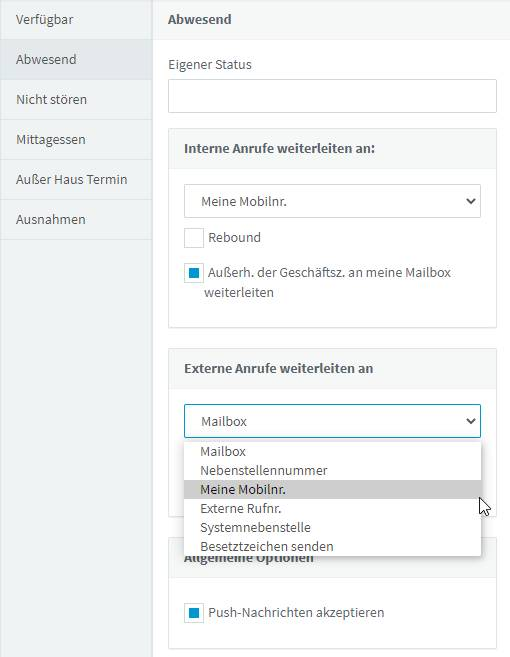This screenshot has width=510, height=657.
Task: Toggle Push-Nachrichten akzeptieren checkbox
Action: coord(194,613)
